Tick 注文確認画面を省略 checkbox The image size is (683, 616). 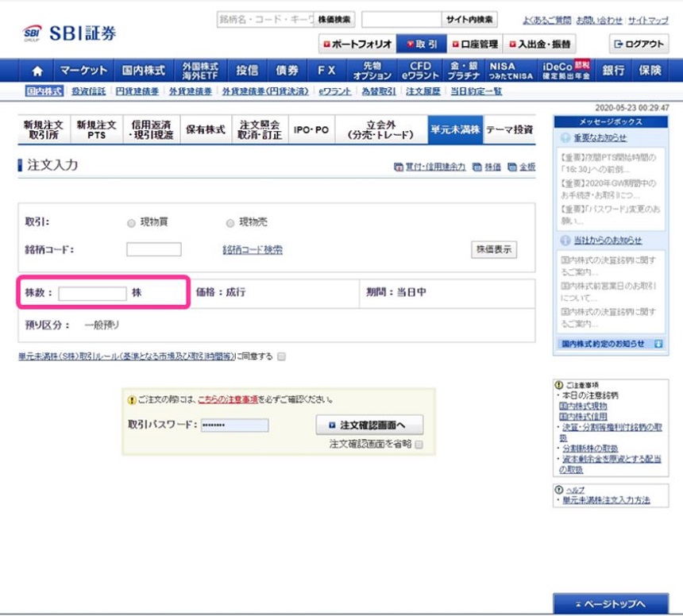pos(419,445)
